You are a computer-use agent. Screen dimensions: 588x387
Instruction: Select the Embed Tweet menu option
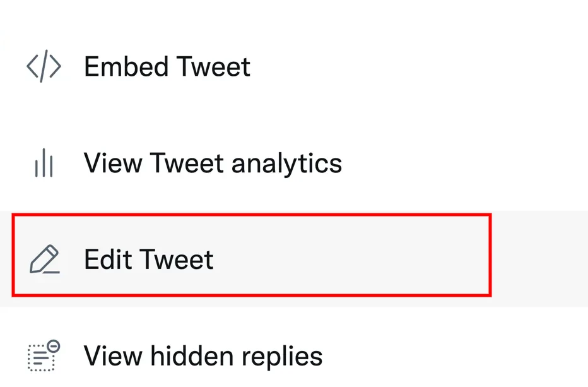tap(167, 67)
